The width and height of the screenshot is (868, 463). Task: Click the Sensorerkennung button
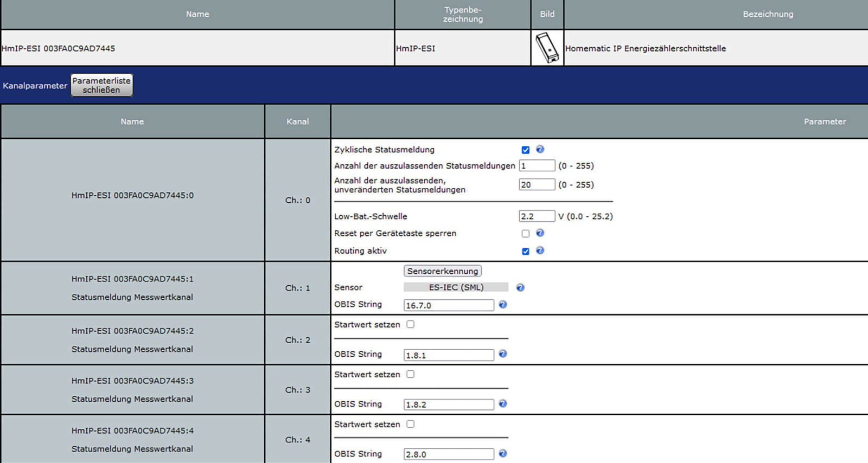[443, 271]
